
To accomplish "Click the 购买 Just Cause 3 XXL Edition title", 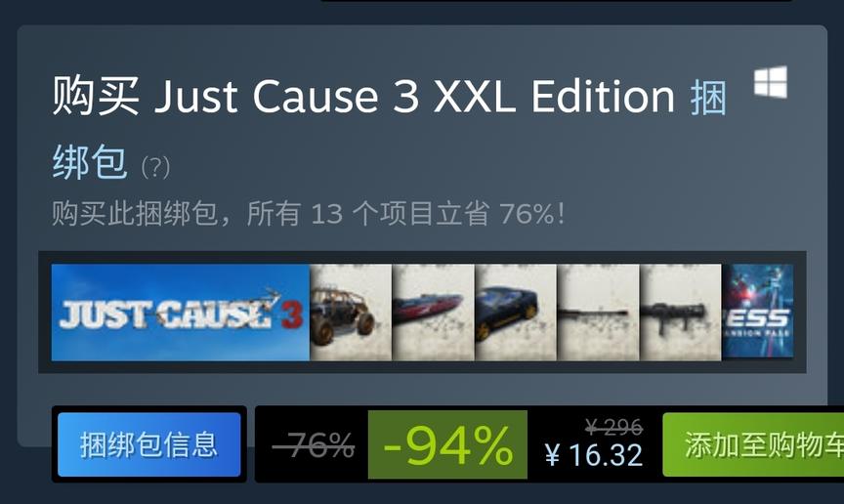I will pos(363,97).
